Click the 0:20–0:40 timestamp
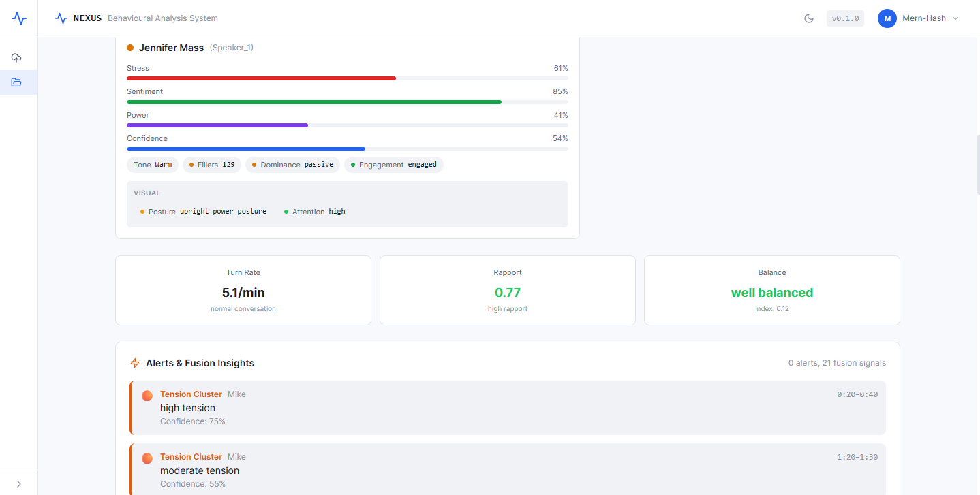 coord(857,394)
